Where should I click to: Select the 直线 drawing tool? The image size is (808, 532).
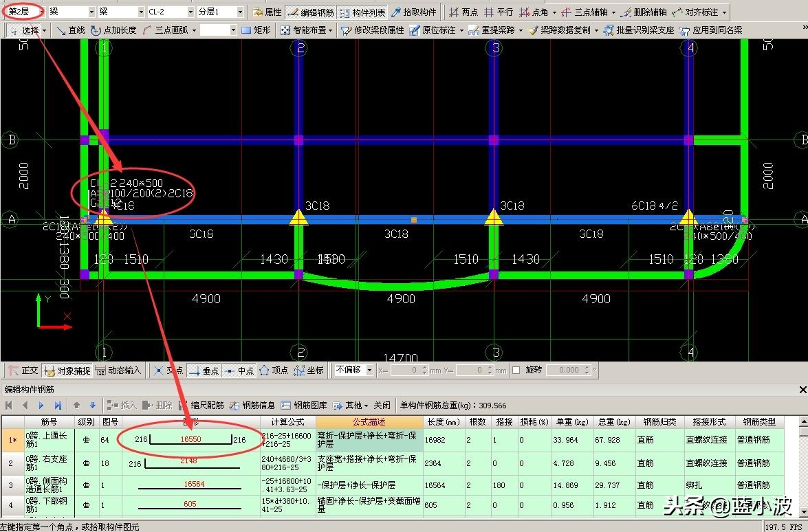pyautogui.click(x=78, y=30)
